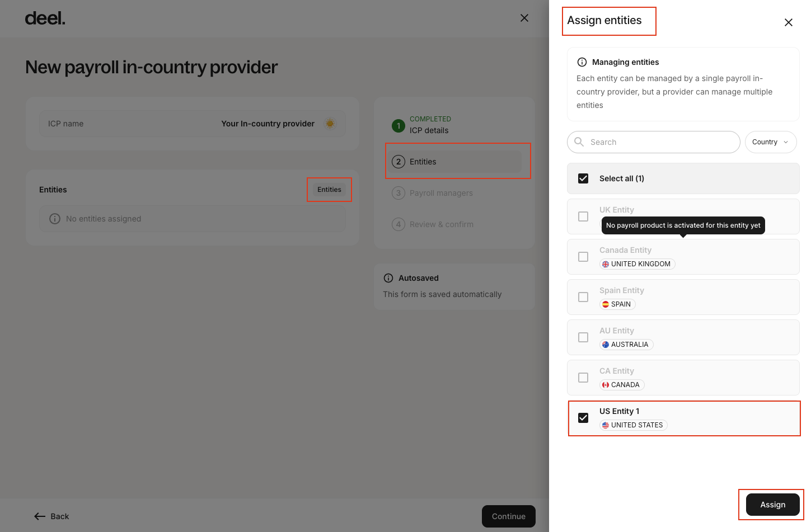This screenshot has width=811, height=532.
Task: Close the new payroll provider form
Action: pos(524,18)
